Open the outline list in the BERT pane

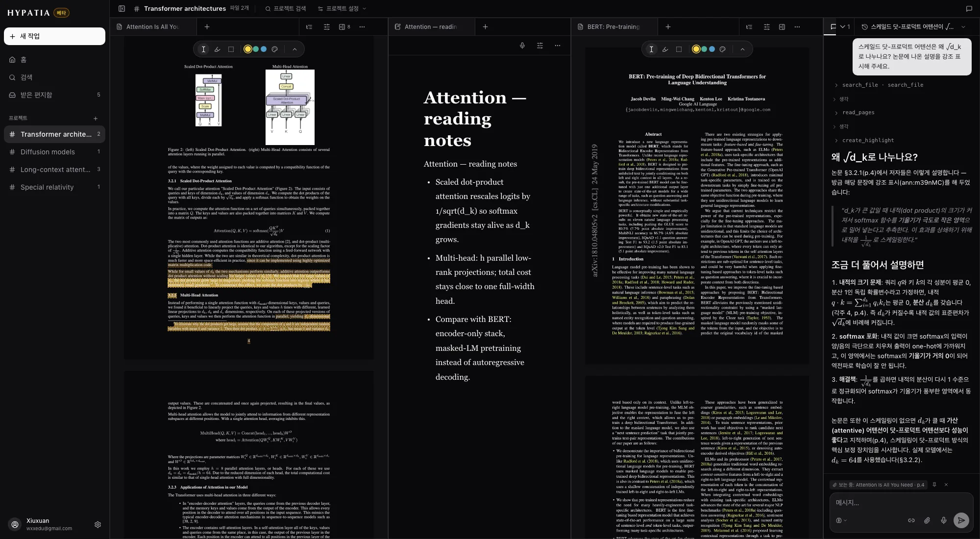(x=749, y=27)
